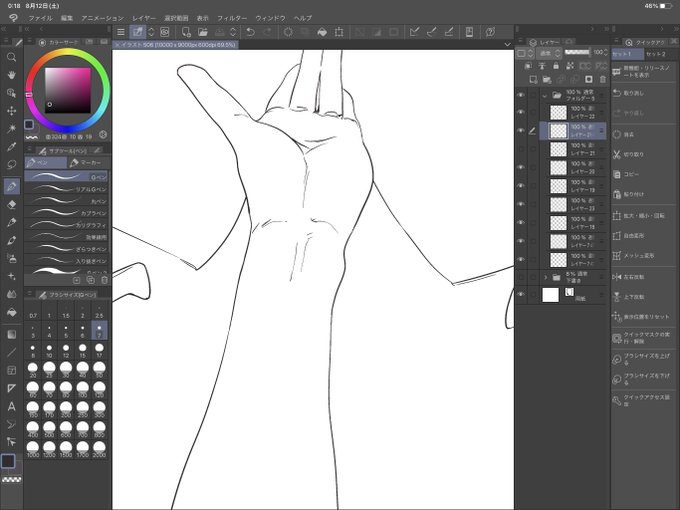Image resolution: width=680 pixels, height=510 pixels.
Task: Open the command bar hamburger menu
Action: pos(121,32)
